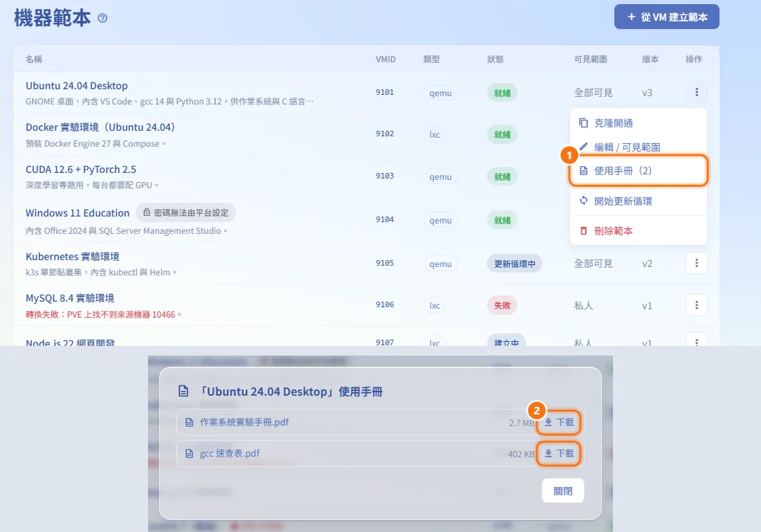Click the document icon in the dialog title
The height and width of the screenshot is (532, 761).
pyautogui.click(x=183, y=392)
